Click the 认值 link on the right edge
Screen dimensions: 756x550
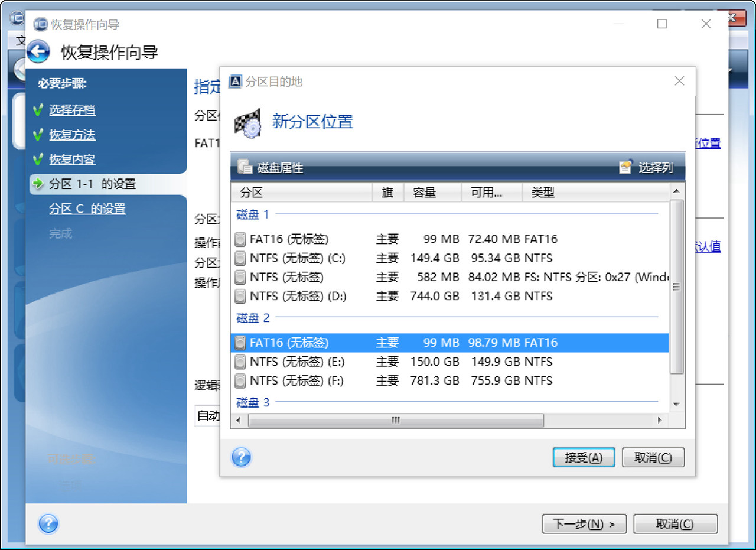(706, 246)
